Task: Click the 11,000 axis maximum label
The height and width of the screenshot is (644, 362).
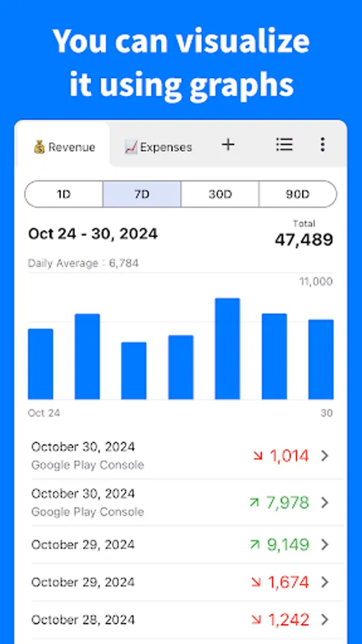Action: pos(316,282)
